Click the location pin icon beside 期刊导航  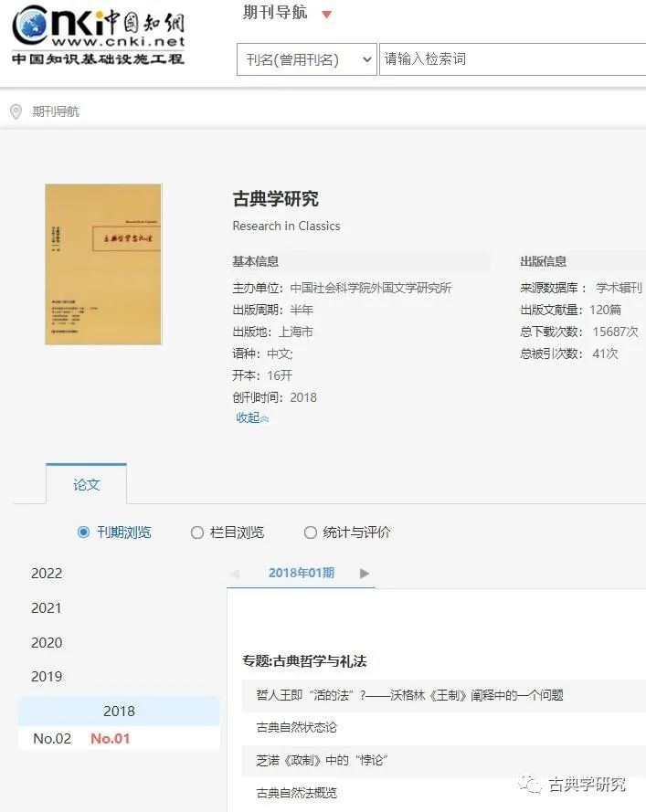16,111
